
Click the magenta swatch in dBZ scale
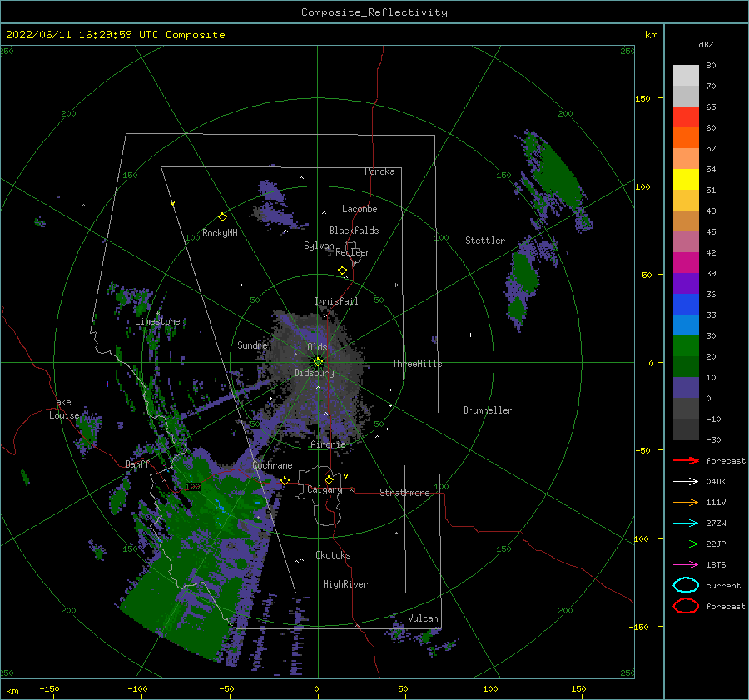tap(686, 262)
